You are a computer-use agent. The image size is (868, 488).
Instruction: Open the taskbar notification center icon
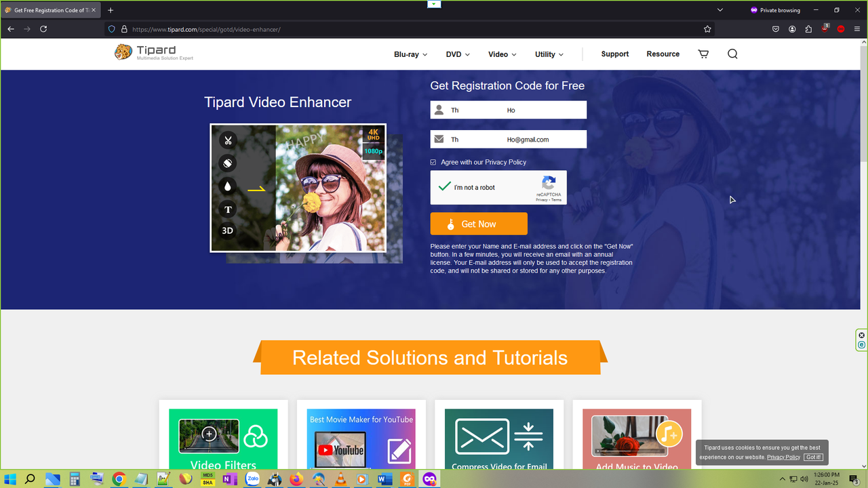tap(854, 479)
